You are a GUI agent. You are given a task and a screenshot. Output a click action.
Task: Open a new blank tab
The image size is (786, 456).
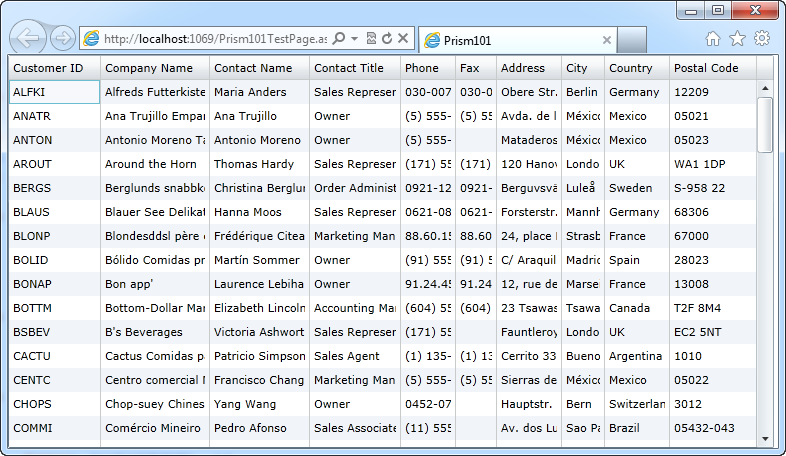pyautogui.click(x=631, y=40)
